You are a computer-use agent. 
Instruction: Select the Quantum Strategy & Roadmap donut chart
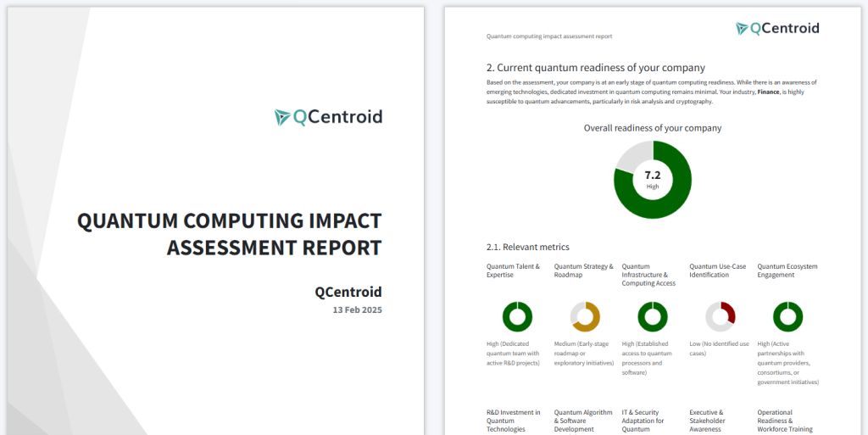585,316
